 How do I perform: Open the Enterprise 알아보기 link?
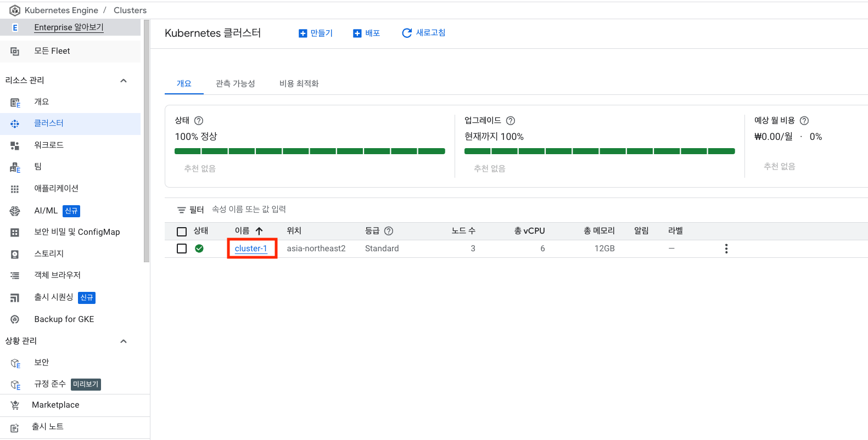69,27
